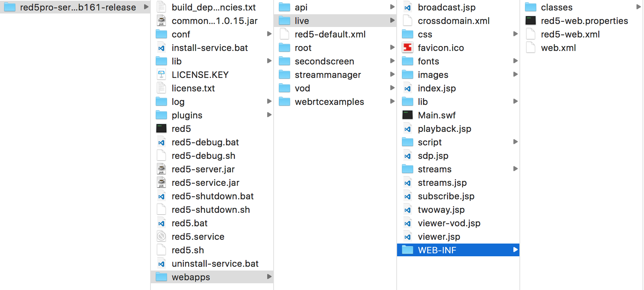Click the index.jsp file icon
Image resolution: width=644 pixels, height=290 pixels.
click(408, 88)
